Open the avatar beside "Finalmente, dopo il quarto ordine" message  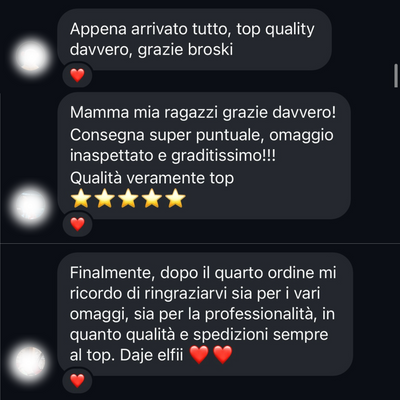click(x=31, y=362)
